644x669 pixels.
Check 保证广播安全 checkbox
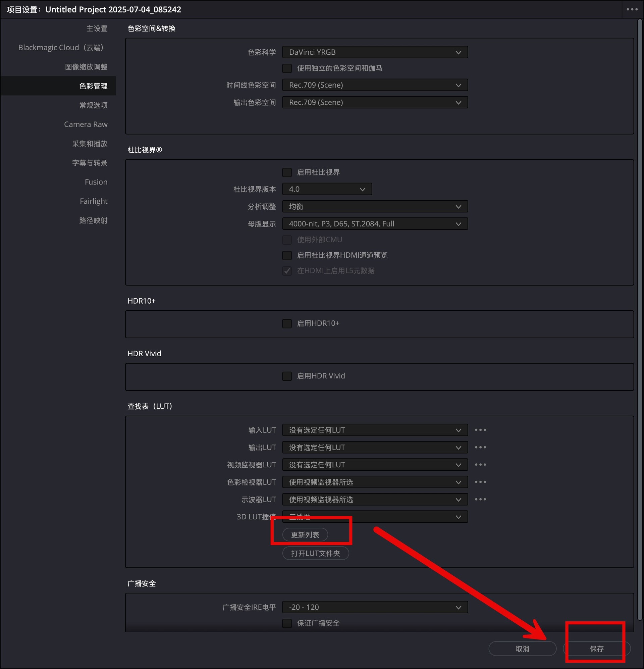point(287,623)
